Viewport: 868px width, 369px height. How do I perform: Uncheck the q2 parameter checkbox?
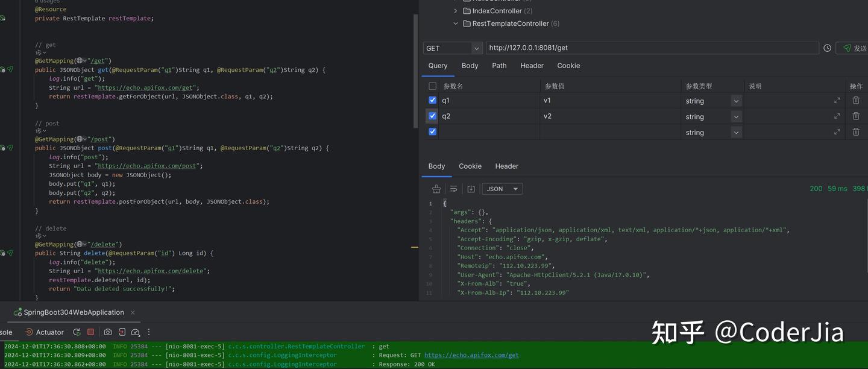[432, 116]
